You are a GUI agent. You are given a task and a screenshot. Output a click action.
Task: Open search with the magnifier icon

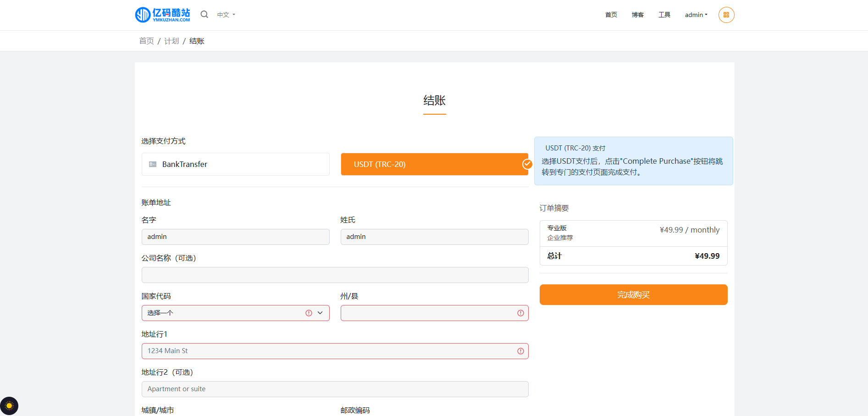click(204, 14)
